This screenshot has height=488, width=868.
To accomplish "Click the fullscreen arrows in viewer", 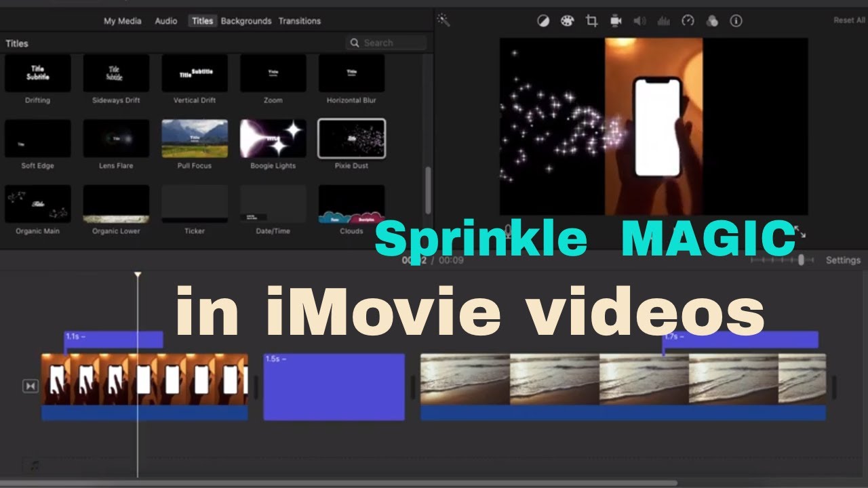I will (800, 231).
